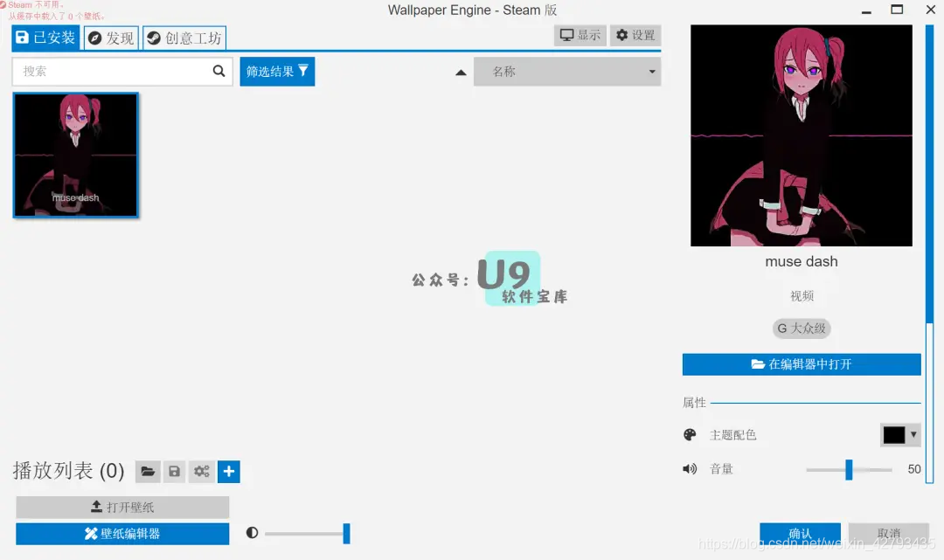Expand the 名称 sort dropdown
This screenshot has height=560, width=944.
tap(567, 72)
